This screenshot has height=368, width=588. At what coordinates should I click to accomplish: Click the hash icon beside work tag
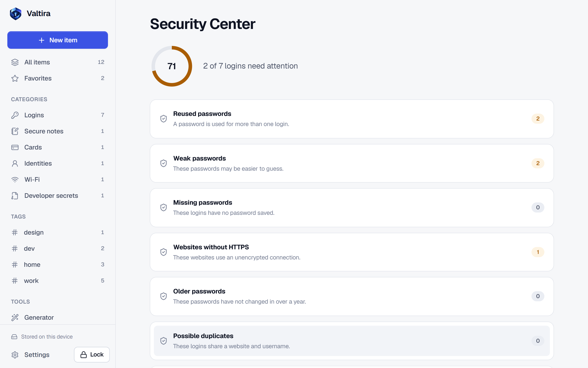14,281
